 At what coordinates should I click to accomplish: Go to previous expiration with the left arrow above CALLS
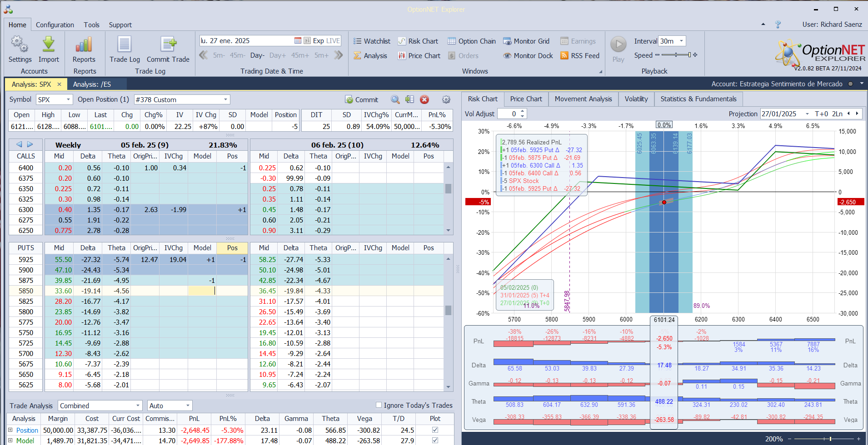pyautogui.click(x=19, y=144)
